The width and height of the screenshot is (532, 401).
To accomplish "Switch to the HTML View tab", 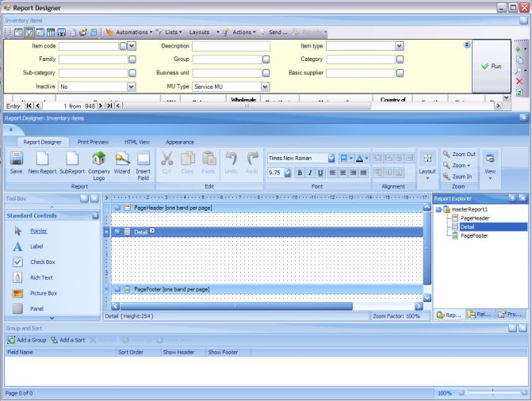I will pos(137,142).
